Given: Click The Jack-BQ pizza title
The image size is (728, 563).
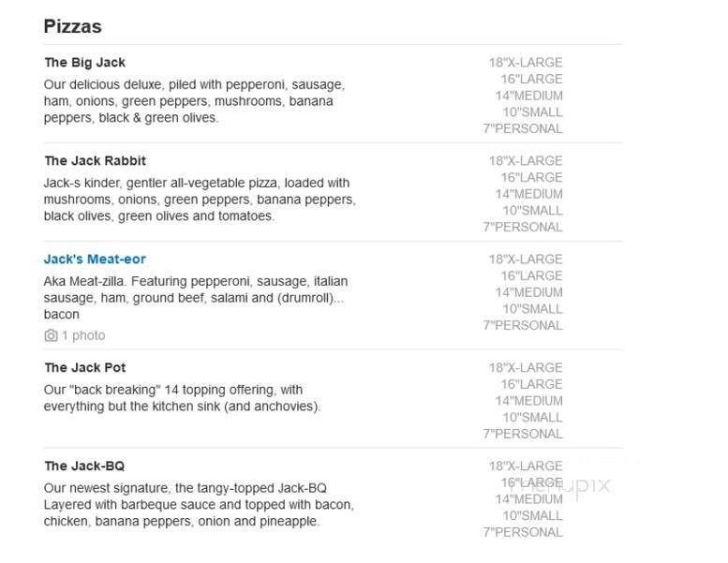Looking at the screenshot, I should 84,467.
